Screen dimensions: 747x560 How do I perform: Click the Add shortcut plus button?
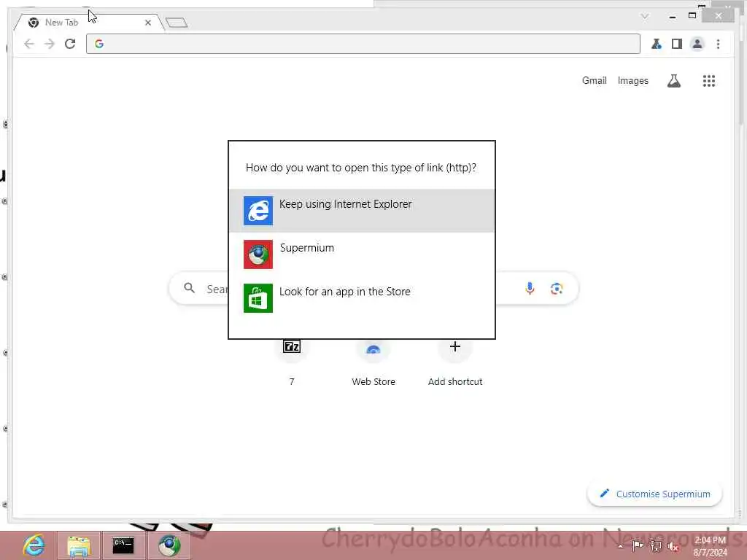(x=455, y=346)
